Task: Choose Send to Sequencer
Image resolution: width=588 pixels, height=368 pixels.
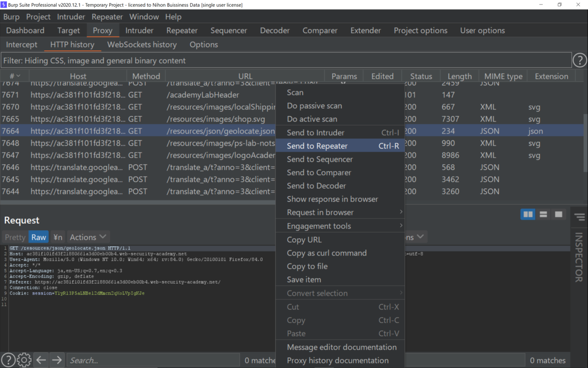Action: (x=341, y=159)
